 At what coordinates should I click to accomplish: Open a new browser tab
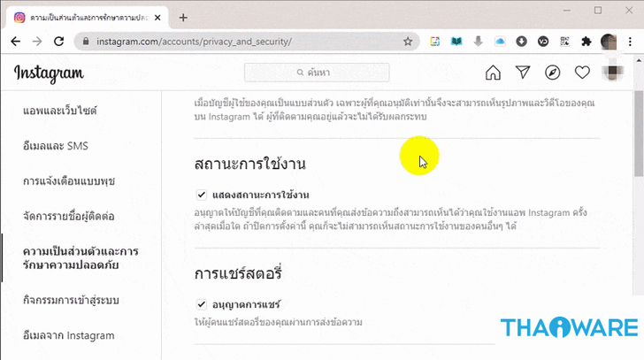pyautogui.click(x=183, y=18)
